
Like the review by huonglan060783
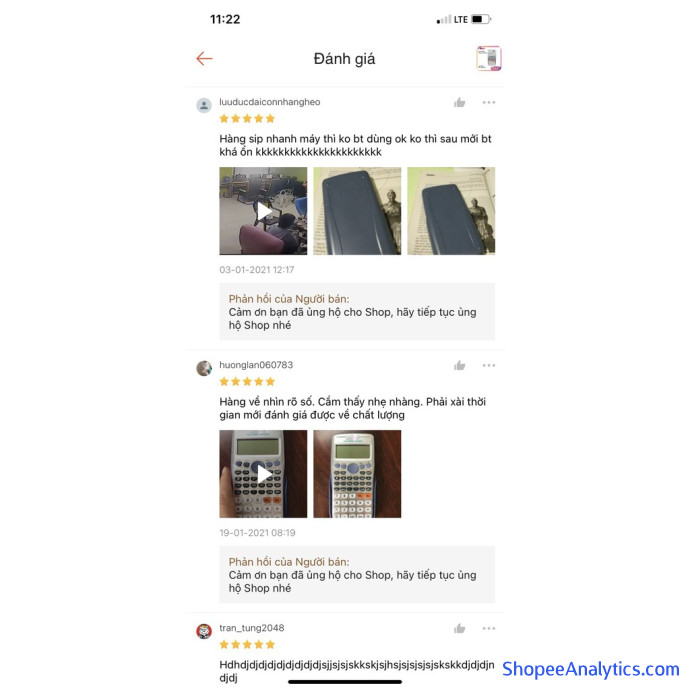459,366
